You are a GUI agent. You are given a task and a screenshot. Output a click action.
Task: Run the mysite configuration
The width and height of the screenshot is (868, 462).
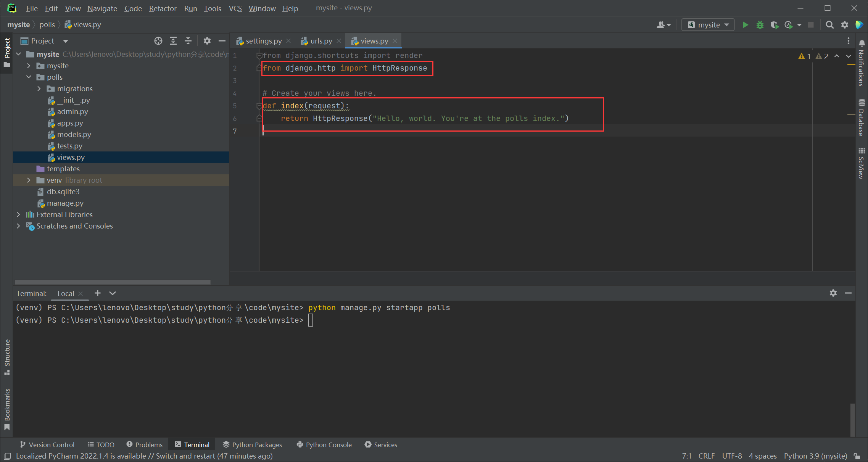(745, 25)
